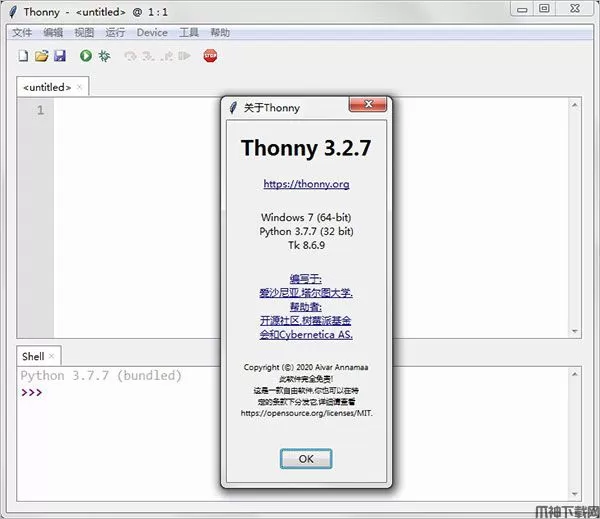
Task: Open the 运行 menu
Action: pos(115,33)
